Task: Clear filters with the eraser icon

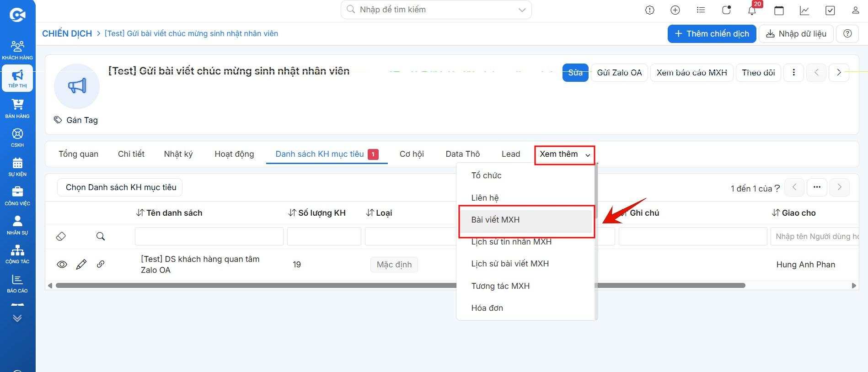Action: (61, 236)
